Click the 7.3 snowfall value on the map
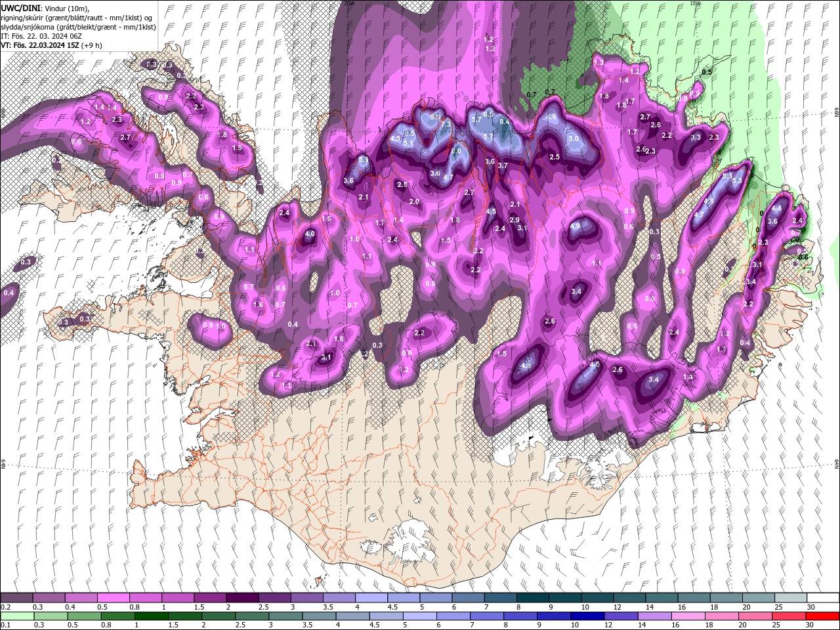 tap(446, 124)
